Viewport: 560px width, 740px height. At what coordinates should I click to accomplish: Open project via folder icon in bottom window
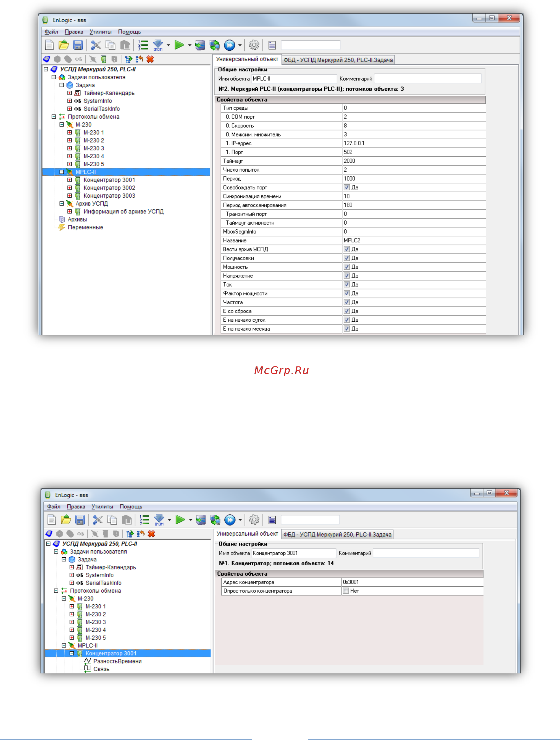click(x=66, y=519)
